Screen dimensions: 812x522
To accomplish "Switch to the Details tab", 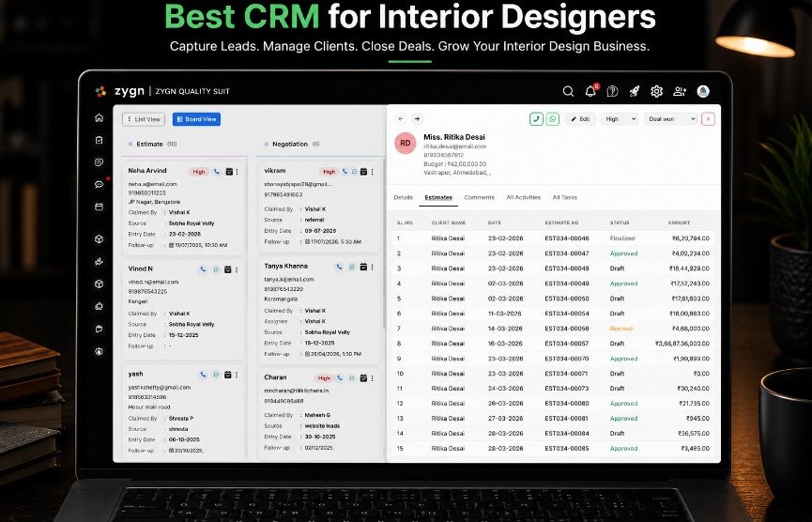I will point(404,197).
